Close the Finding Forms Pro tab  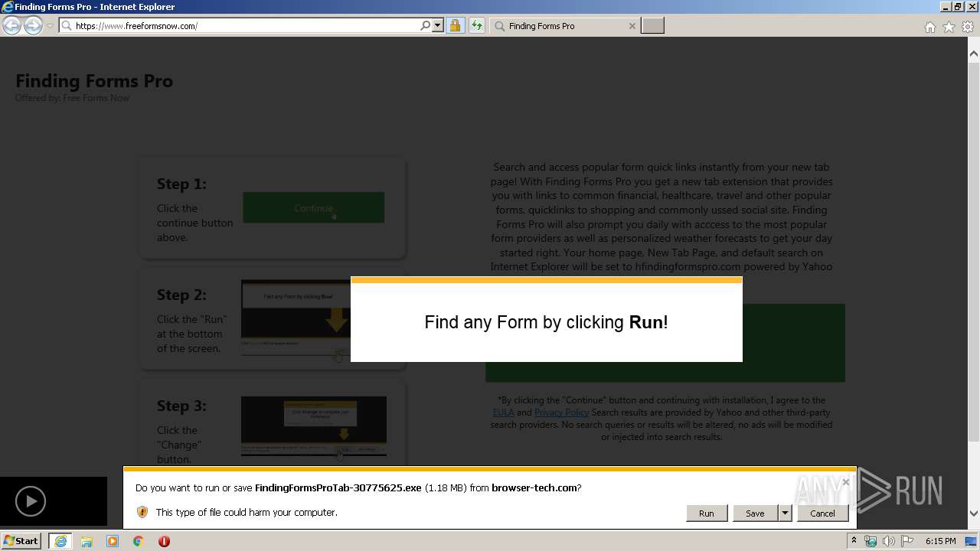(x=632, y=25)
